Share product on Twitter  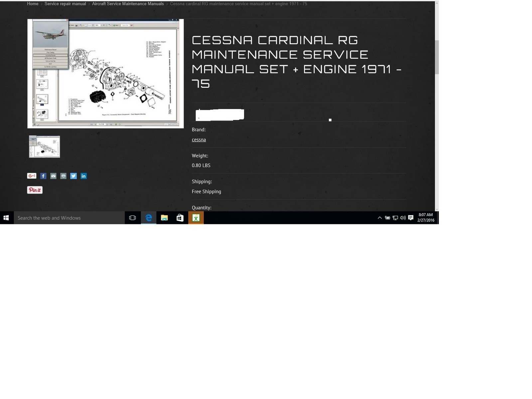pos(73,176)
